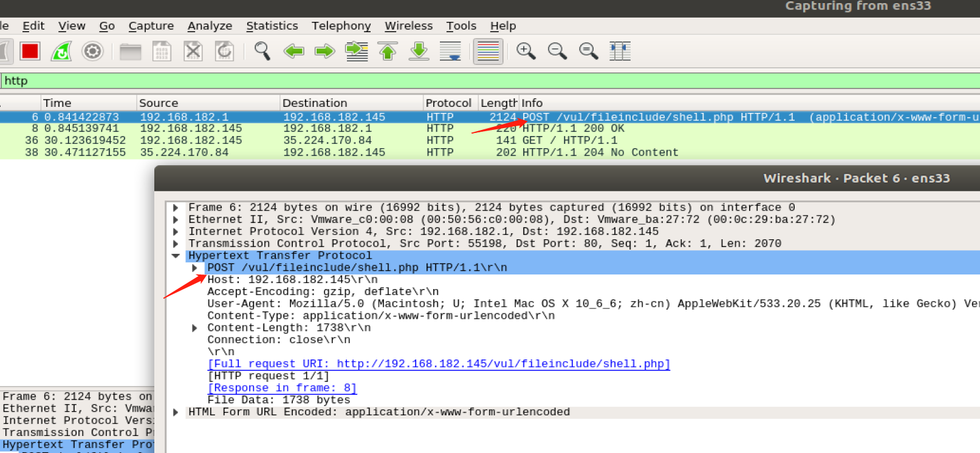Reset packet text to normal size
This screenshot has width=980, height=453.
tap(589, 51)
